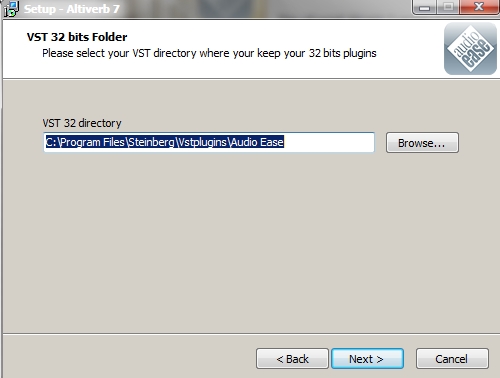The image size is (500, 378).
Task: Click empty footer space left of Back button
Action: pos(130,359)
